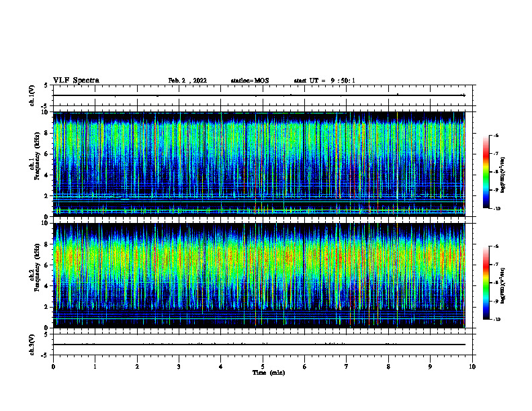
Task: Click the time axis tick label "5" above "Time (min)"
Action: pyautogui.click(x=263, y=367)
